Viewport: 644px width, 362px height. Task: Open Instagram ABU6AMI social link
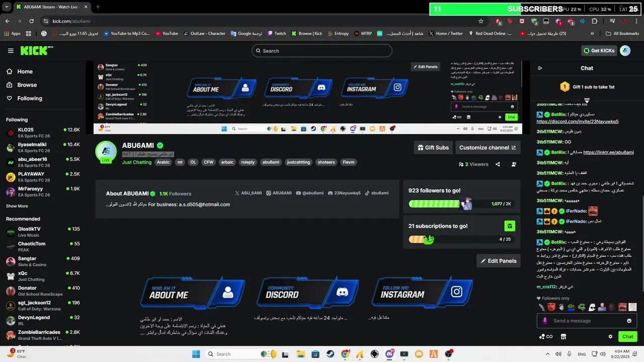click(279, 193)
